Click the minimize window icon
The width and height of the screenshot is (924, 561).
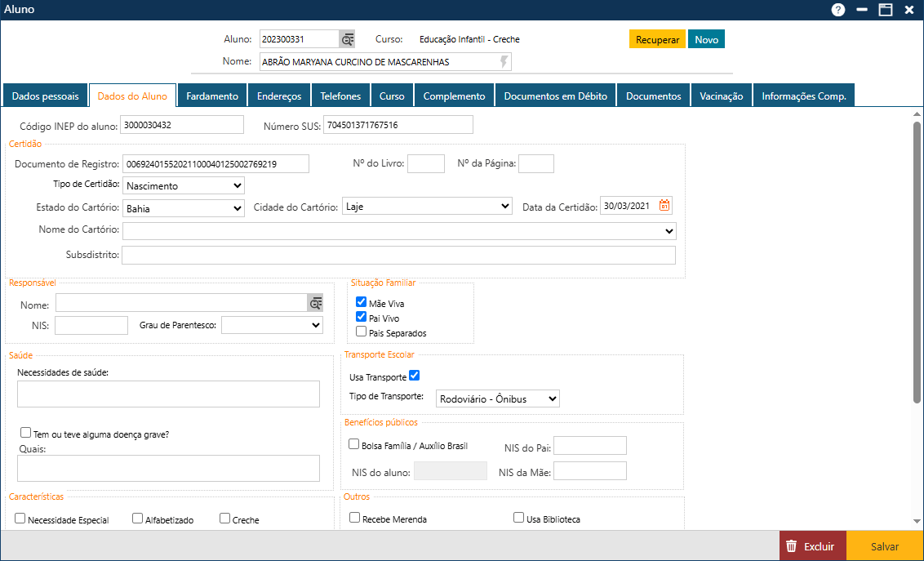tap(862, 10)
